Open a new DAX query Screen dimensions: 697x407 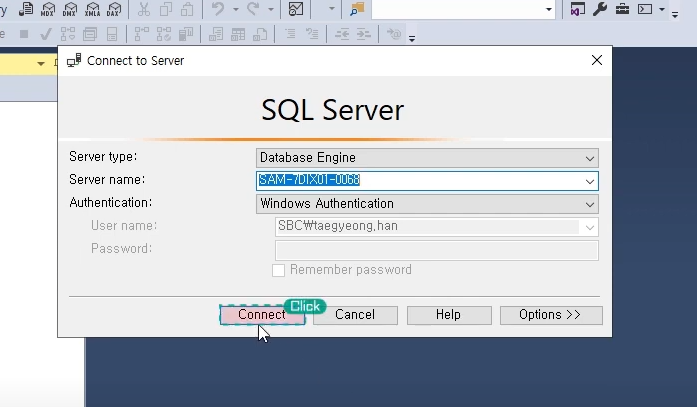(x=114, y=9)
